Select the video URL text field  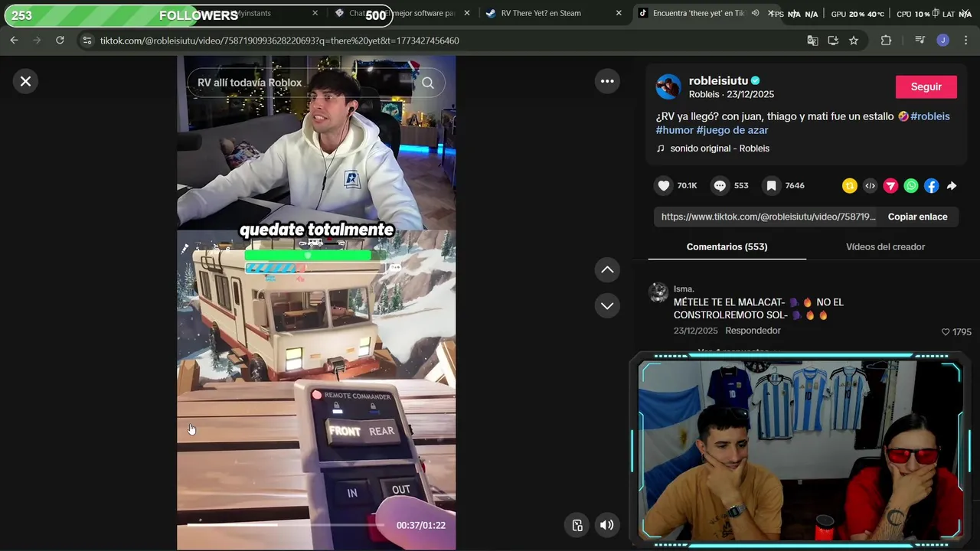point(768,217)
